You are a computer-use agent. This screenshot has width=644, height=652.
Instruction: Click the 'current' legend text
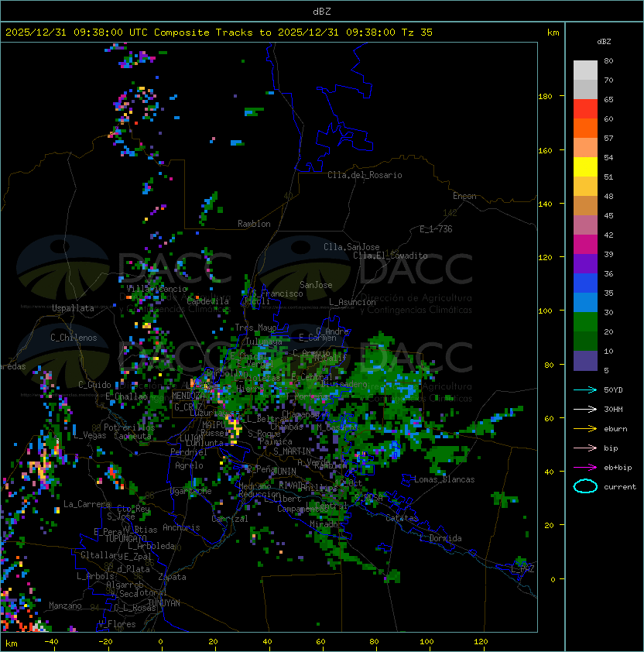click(x=620, y=486)
